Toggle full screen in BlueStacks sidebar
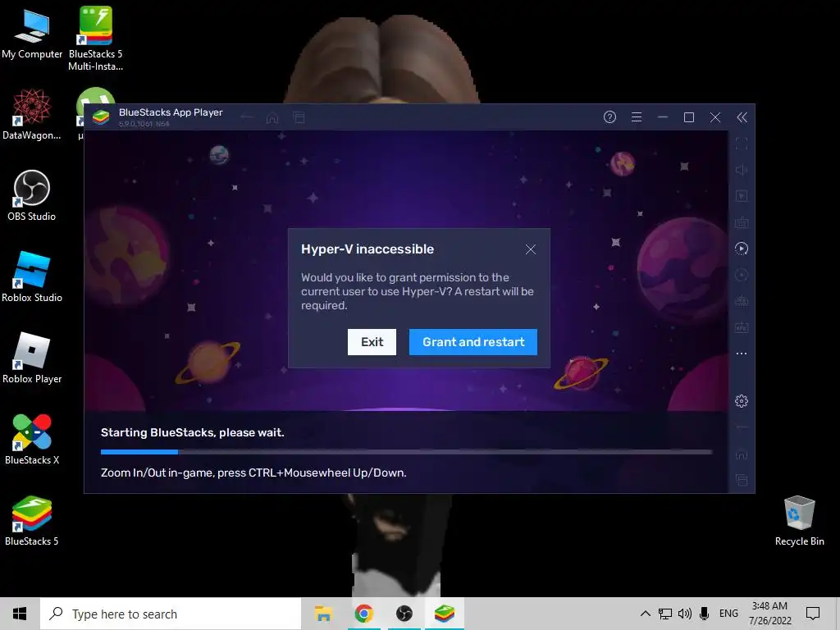This screenshot has width=840, height=630. (742, 144)
